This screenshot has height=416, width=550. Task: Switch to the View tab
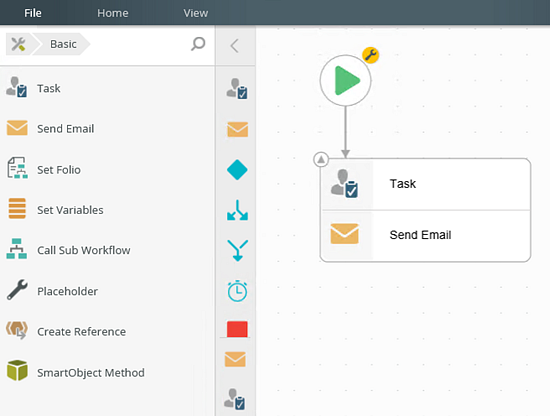point(195,13)
